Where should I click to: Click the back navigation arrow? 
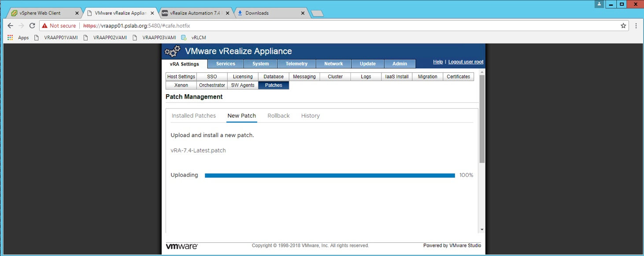[10, 26]
